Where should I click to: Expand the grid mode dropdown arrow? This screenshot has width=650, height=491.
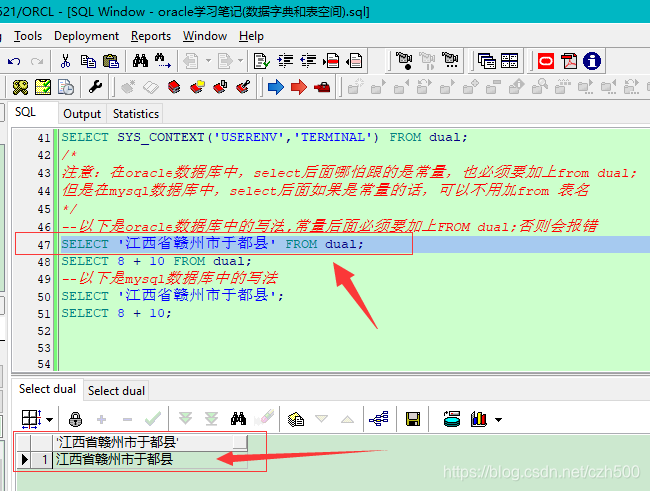pos(50,420)
